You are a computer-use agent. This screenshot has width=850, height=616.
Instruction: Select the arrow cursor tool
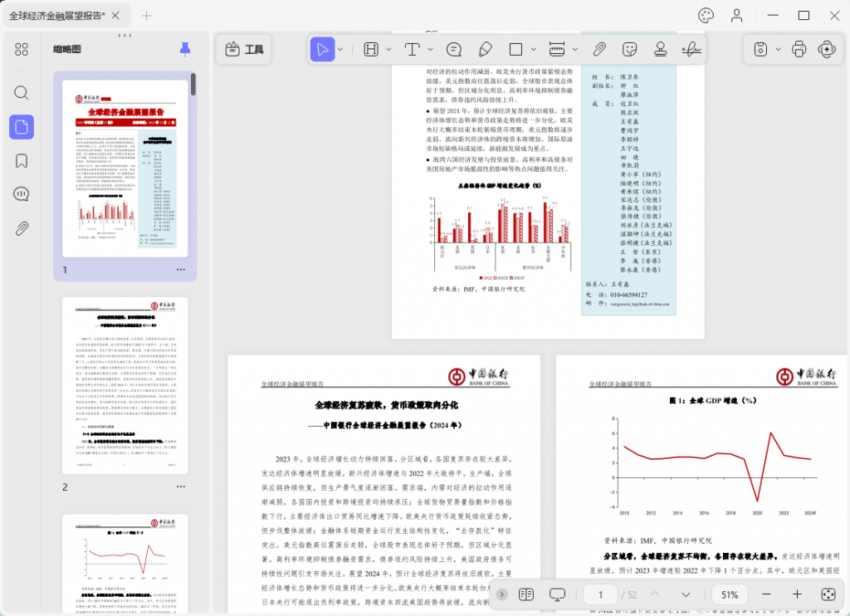[x=322, y=49]
